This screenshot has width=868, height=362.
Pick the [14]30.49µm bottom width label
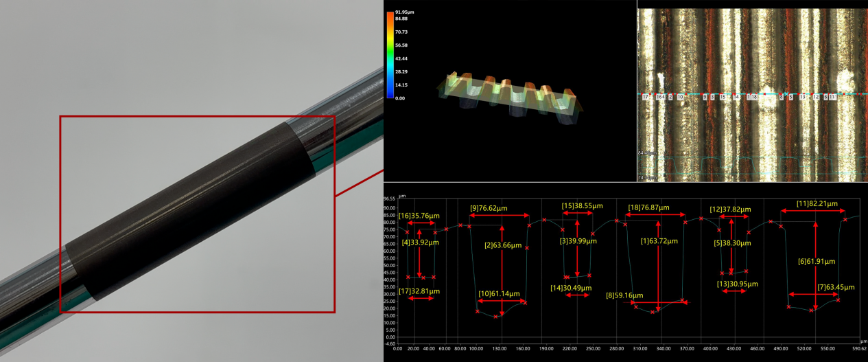(572, 288)
